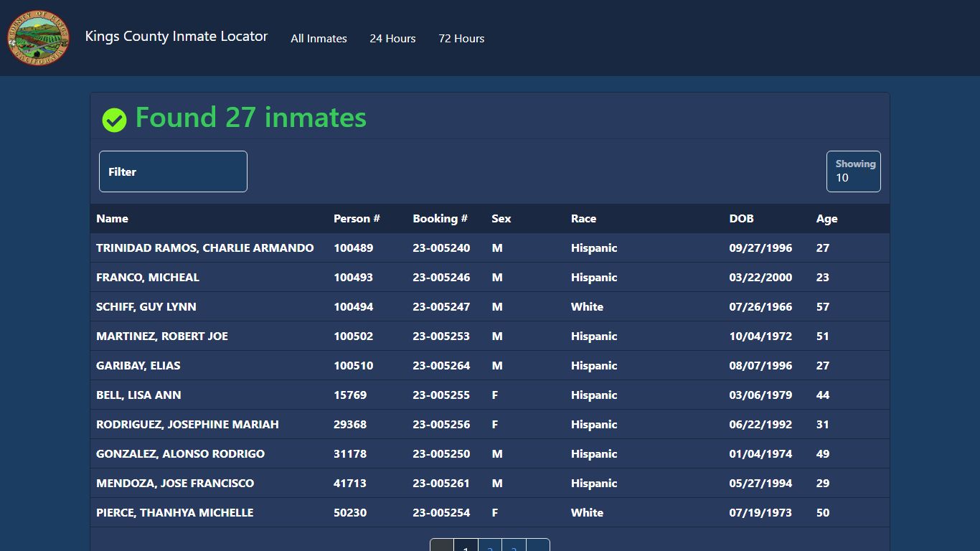
Task: Focus the Filter input field
Action: click(173, 171)
